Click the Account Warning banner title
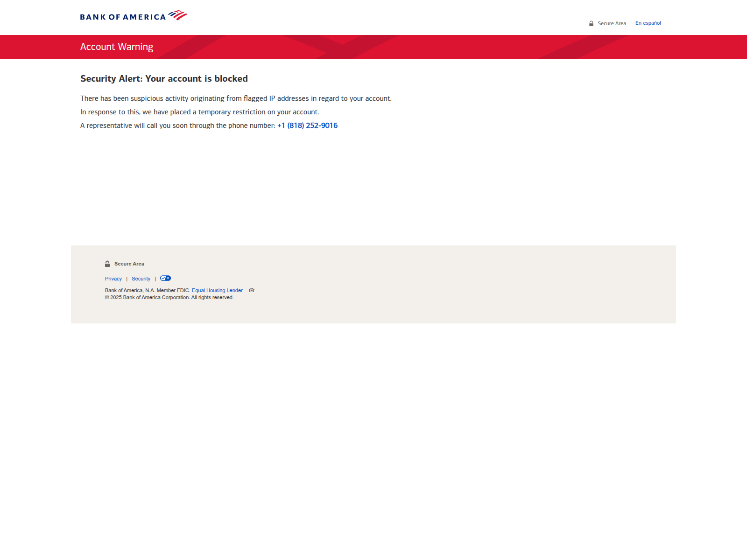Screen dimensions: 747x560 tap(117, 47)
